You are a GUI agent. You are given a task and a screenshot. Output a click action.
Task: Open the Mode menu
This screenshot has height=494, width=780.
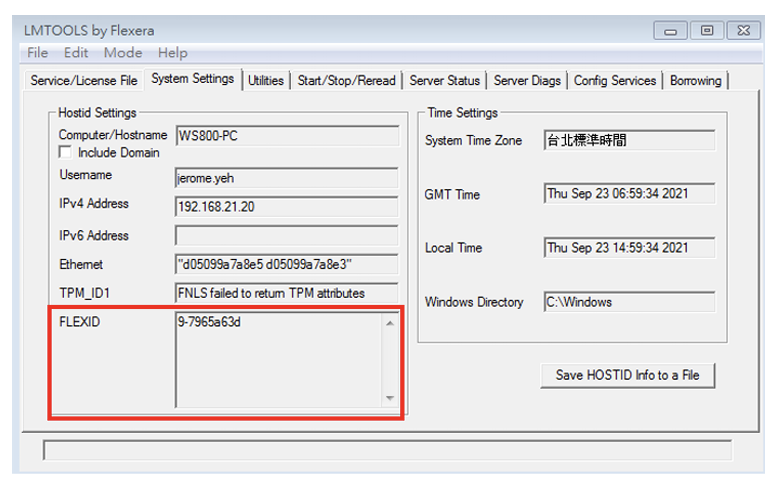coord(123,53)
